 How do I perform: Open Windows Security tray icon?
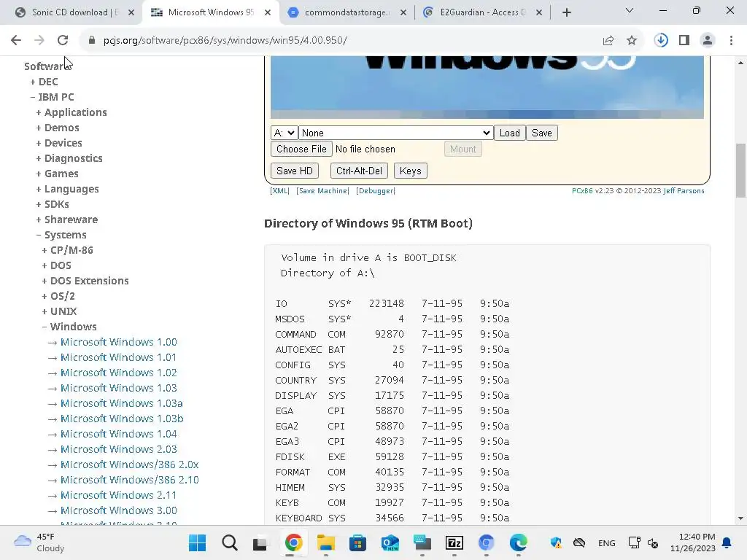coord(556,542)
